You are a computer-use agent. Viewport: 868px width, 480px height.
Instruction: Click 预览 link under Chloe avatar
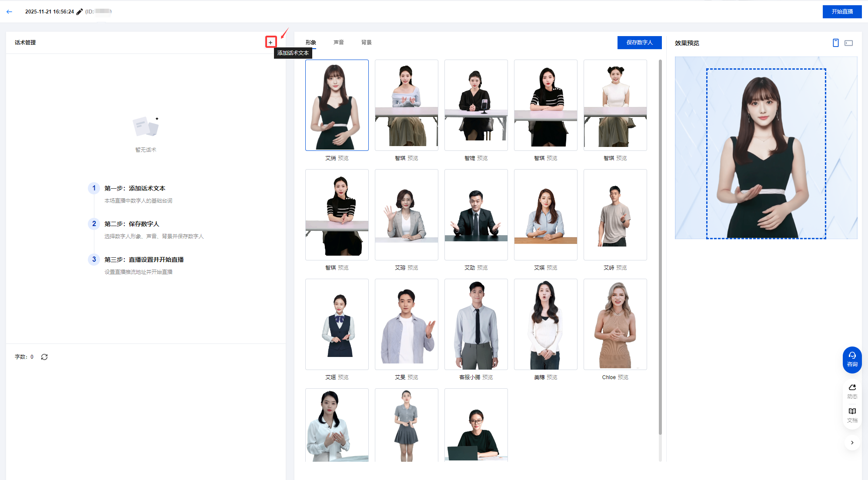coord(623,377)
